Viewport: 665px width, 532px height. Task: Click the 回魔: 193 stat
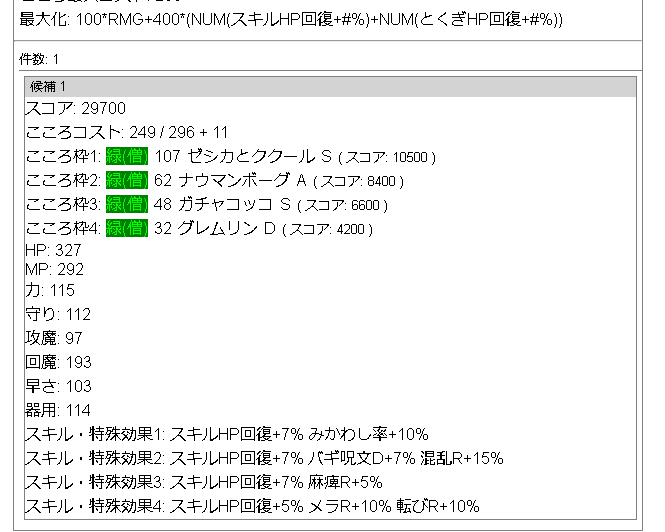point(59,362)
